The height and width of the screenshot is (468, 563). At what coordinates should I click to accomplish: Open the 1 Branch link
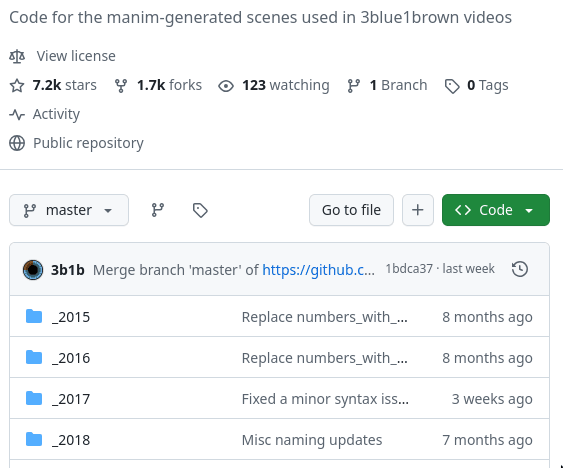click(x=398, y=85)
